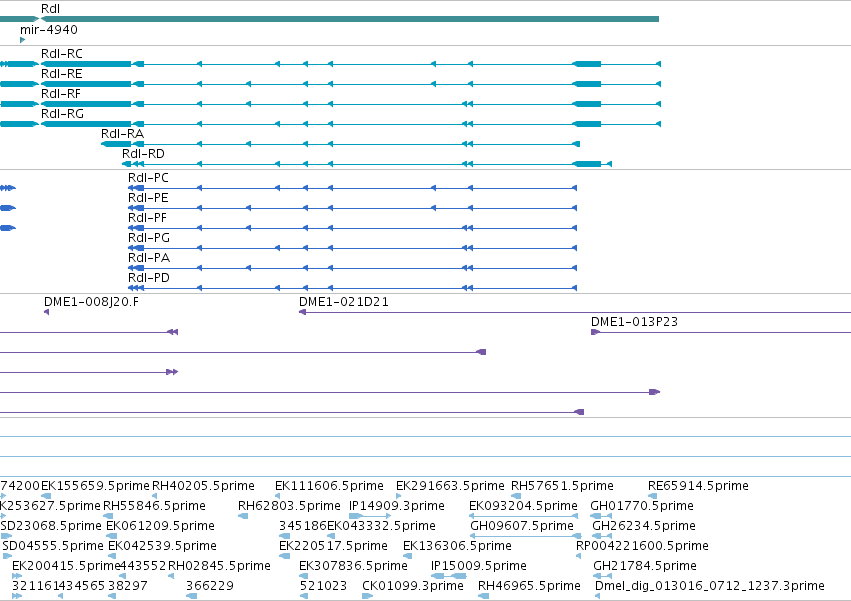Viewport: 851px width, 601px height.
Task: Click the EK200415.5prime EST label
Action: (66, 566)
